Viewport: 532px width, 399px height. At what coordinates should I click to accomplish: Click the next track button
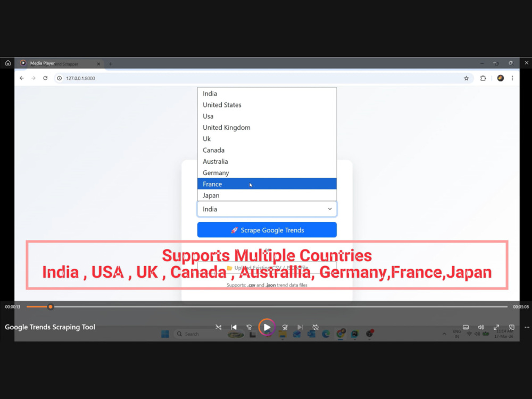(x=300, y=327)
